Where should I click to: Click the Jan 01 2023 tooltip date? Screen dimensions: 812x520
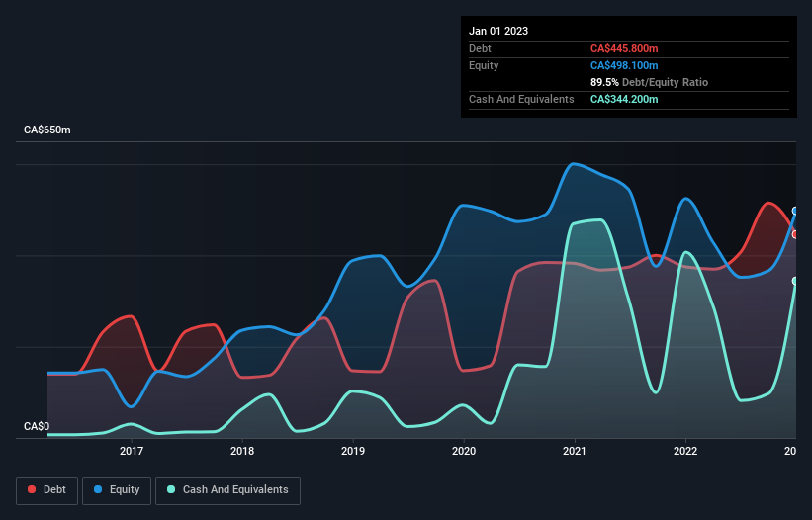click(x=498, y=31)
